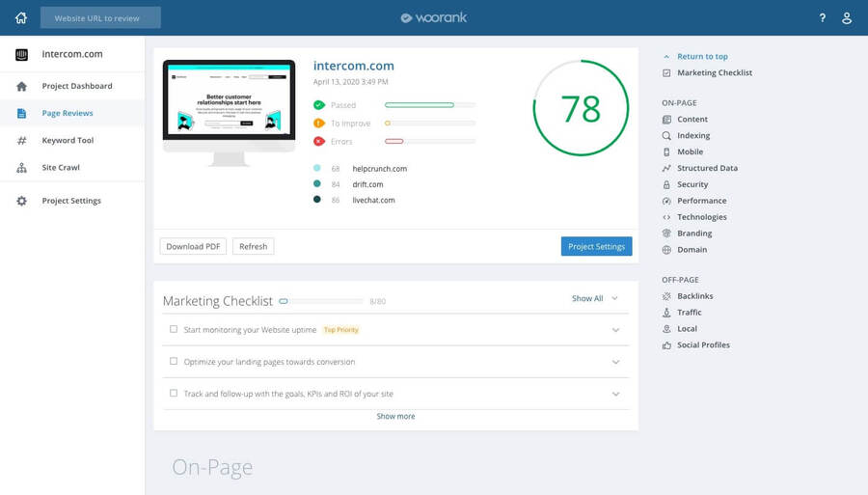The image size is (868, 495).
Task: Select intercom.com project in sidebar
Action: tap(72, 54)
